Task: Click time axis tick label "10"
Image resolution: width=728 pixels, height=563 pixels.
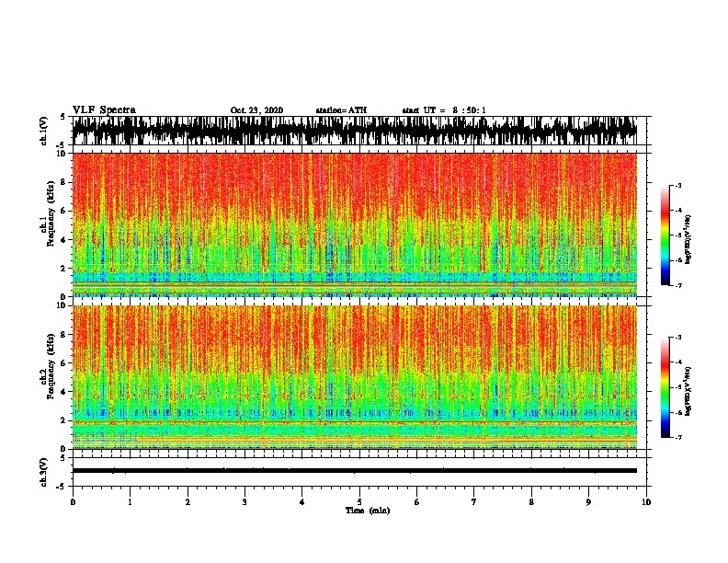Action: [x=646, y=501]
